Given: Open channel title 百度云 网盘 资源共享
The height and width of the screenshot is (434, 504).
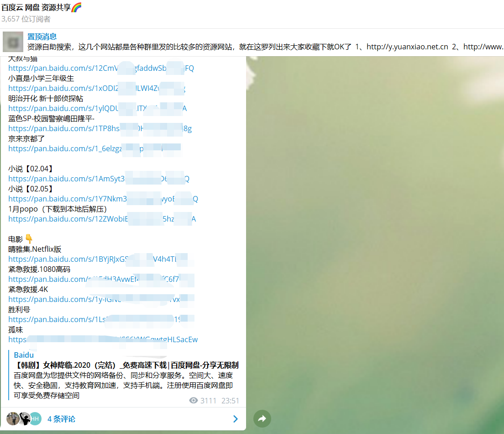Looking at the screenshot, I should [x=41, y=7].
